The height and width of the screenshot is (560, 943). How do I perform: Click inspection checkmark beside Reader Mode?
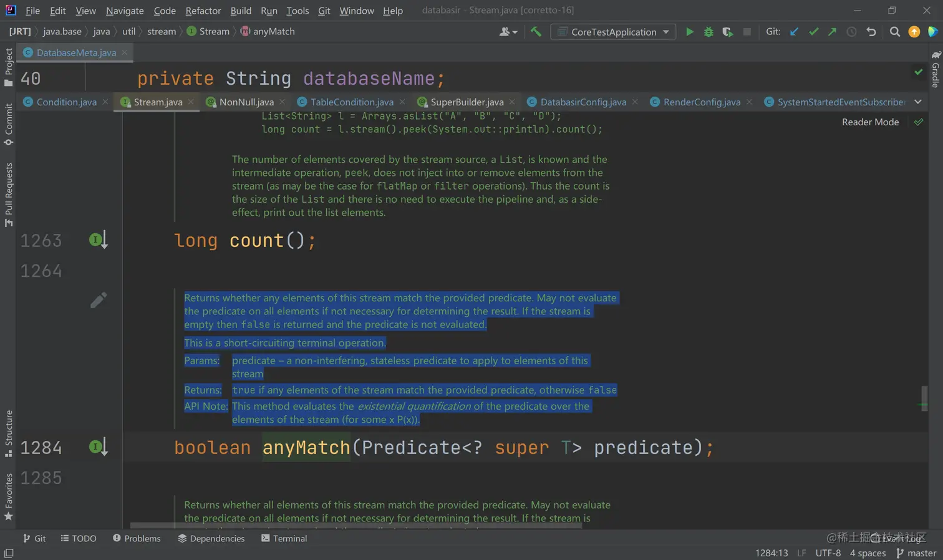tap(919, 122)
